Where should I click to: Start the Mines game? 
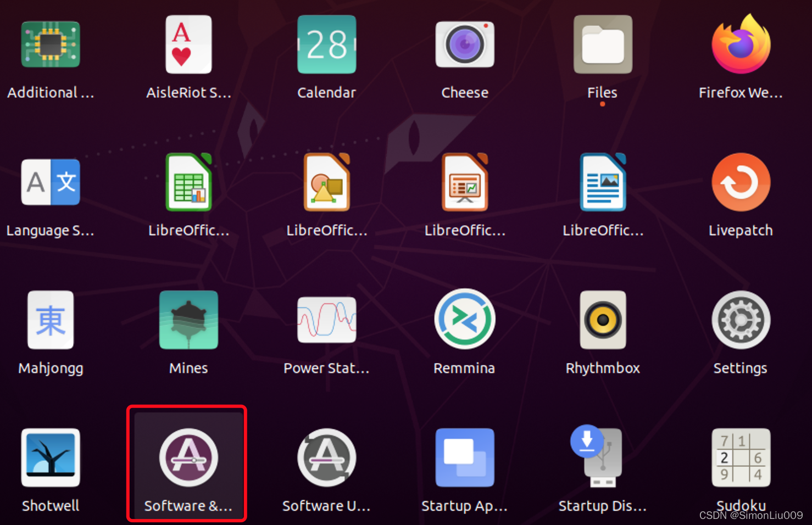[x=188, y=320]
